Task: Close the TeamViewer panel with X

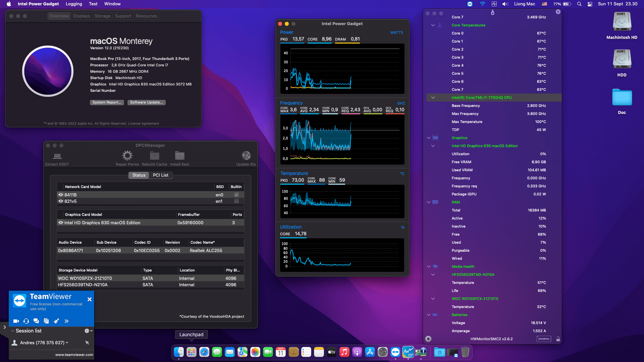Action: coord(90,299)
